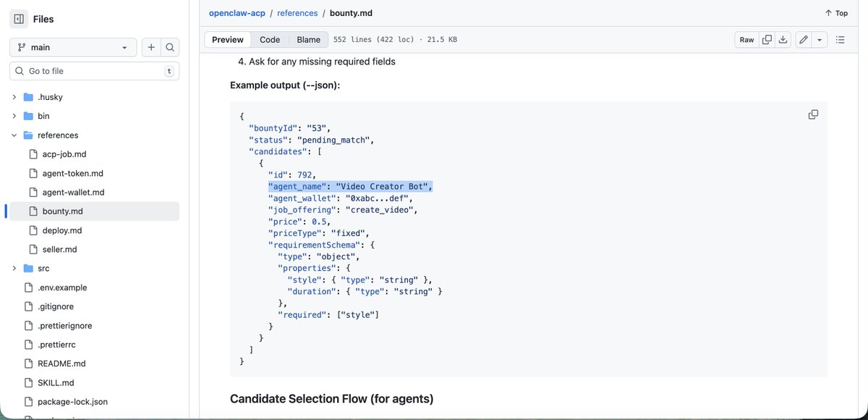Expand the src folder
The height and width of the screenshot is (420, 868).
click(x=14, y=269)
